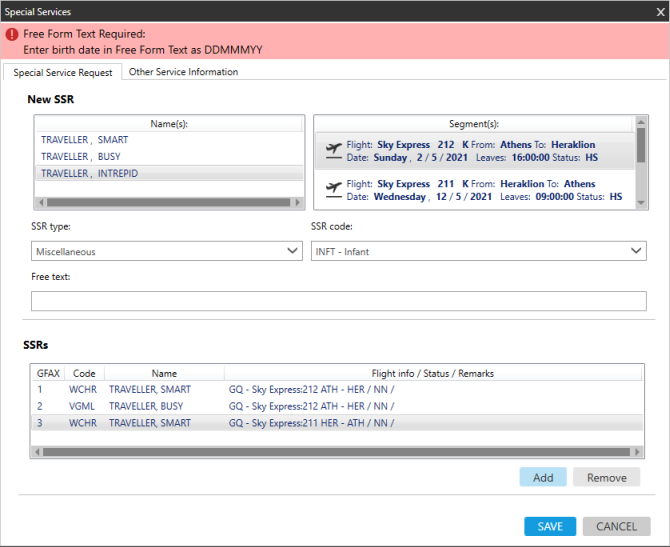Click the Remove button
The image size is (670, 547).
(x=606, y=477)
